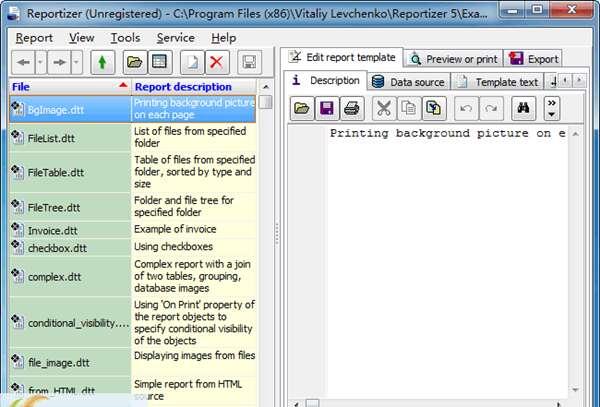600x407 pixels.
Task: Click the new report page icon
Action: (191, 62)
